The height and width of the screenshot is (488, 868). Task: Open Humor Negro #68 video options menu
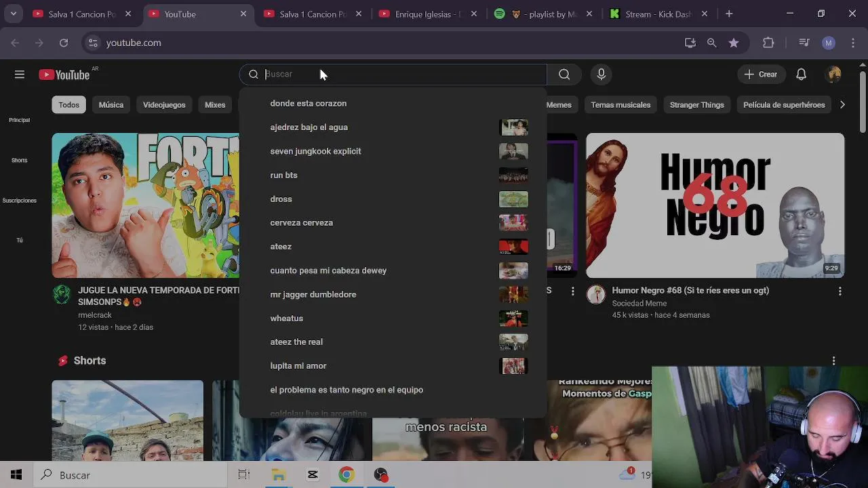(840, 291)
